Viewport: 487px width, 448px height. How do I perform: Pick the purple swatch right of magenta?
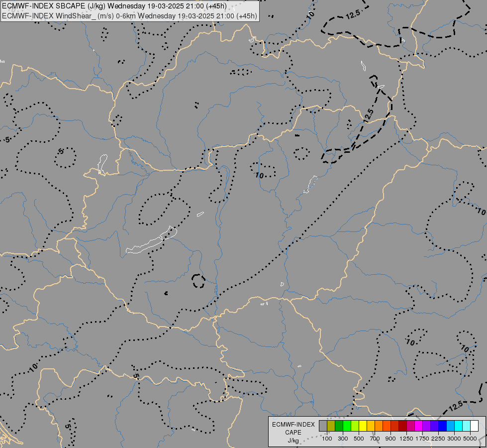click(427, 426)
